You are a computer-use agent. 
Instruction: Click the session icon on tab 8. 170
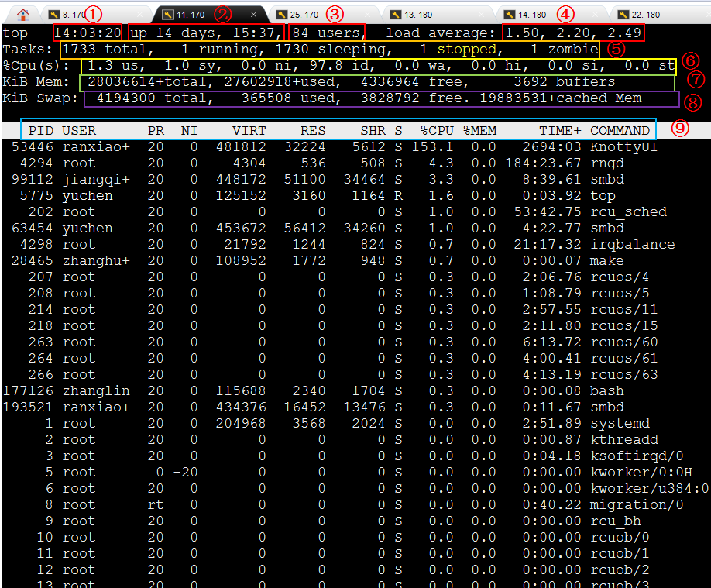click(x=53, y=15)
